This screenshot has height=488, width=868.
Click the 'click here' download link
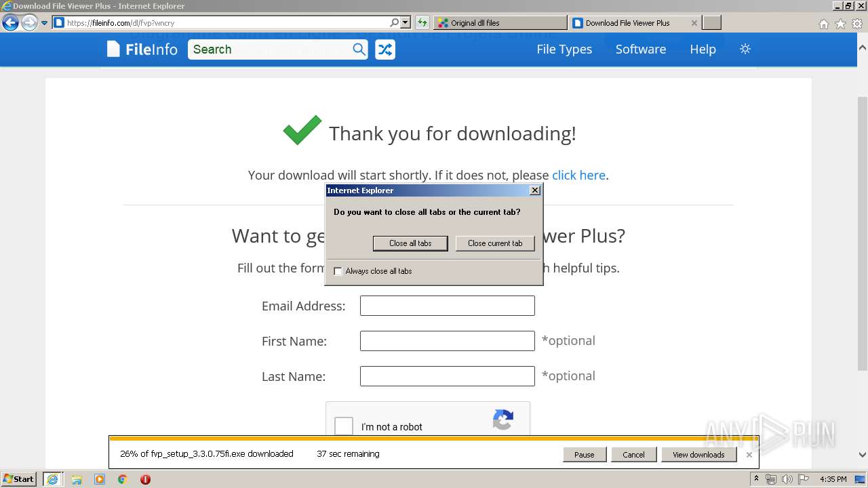click(x=578, y=175)
